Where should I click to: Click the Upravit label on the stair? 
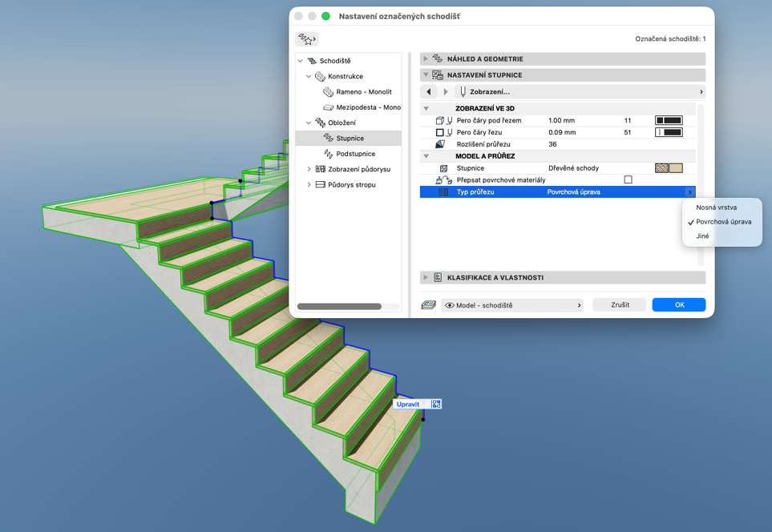tap(408, 404)
